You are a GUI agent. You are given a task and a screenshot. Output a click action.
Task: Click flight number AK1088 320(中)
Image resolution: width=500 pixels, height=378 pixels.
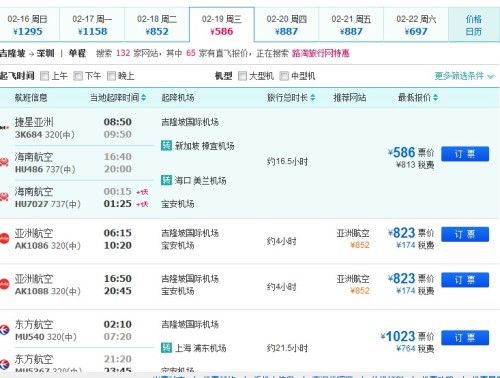[x=48, y=291]
